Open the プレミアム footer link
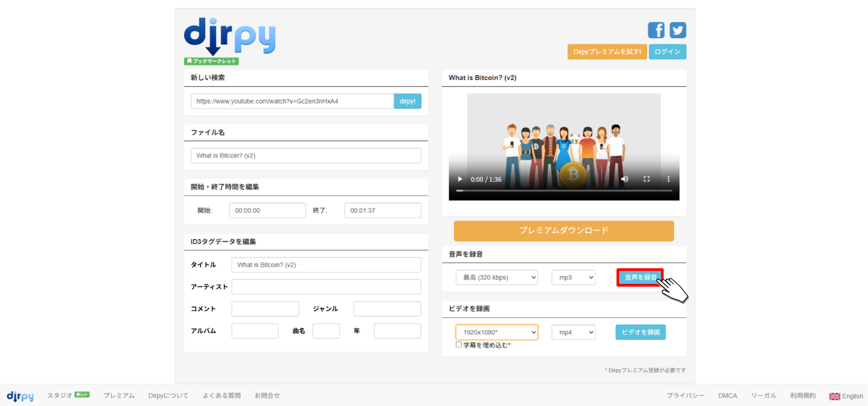Viewport: 868px width, 406px height. (x=119, y=396)
